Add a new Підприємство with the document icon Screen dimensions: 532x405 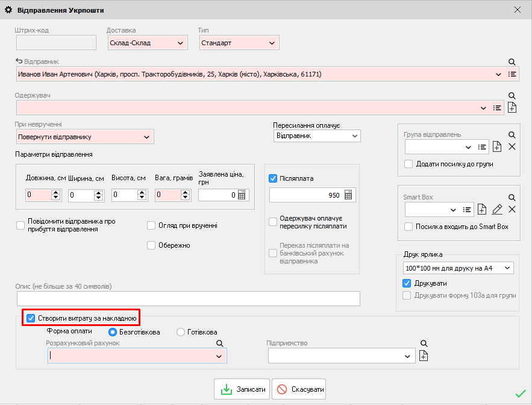424,356
